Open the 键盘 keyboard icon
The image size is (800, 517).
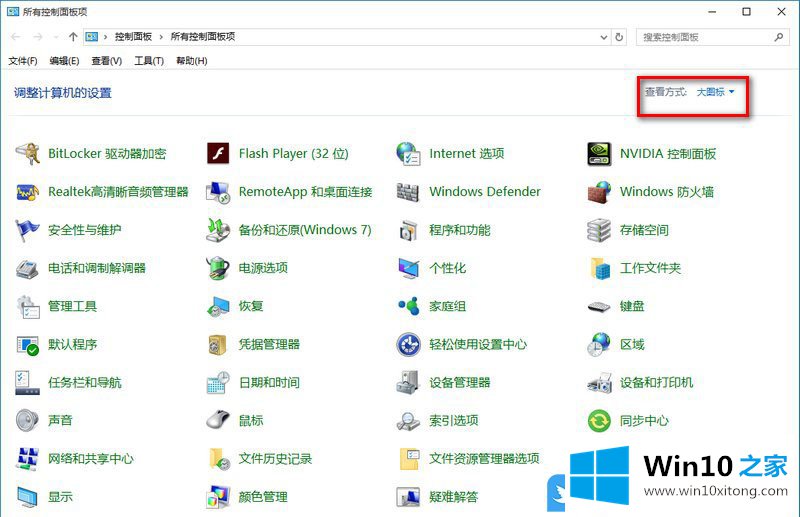(x=599, y=307)
